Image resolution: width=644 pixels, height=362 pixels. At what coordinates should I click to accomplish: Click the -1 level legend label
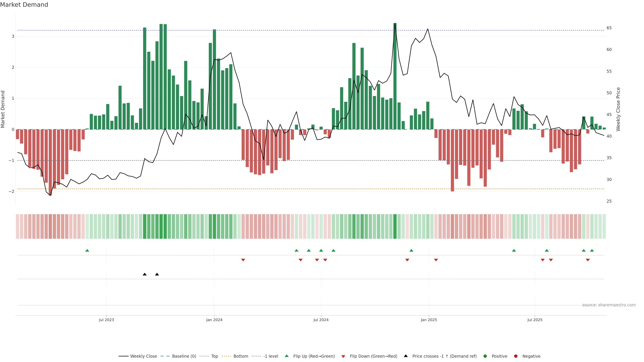[x=271, y=356]
